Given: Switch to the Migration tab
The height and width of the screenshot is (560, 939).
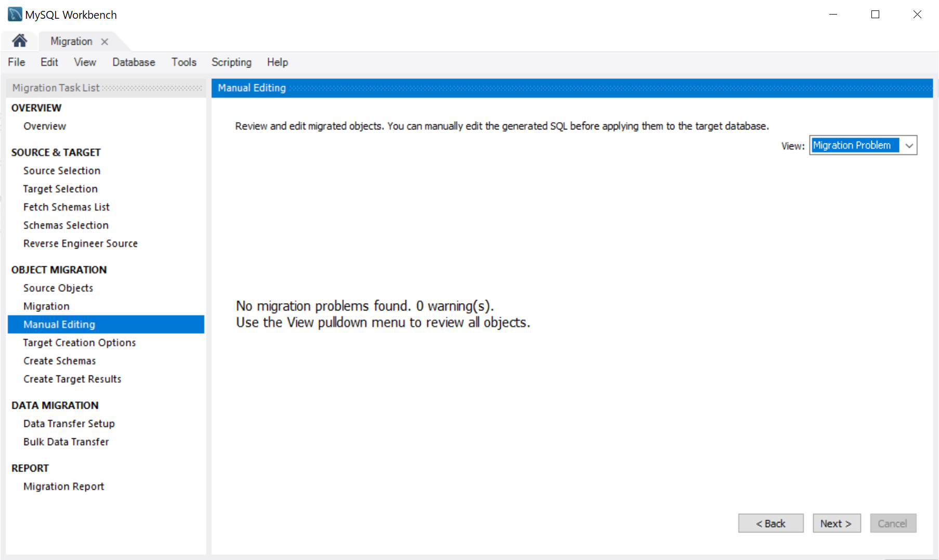Looking at the screenshot, I should click(x=71, y=42).
